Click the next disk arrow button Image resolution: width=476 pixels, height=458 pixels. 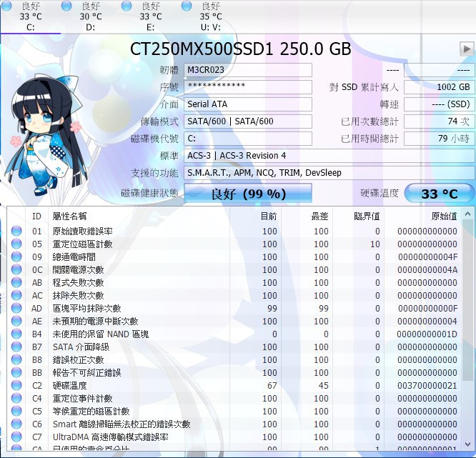[467, 49]
